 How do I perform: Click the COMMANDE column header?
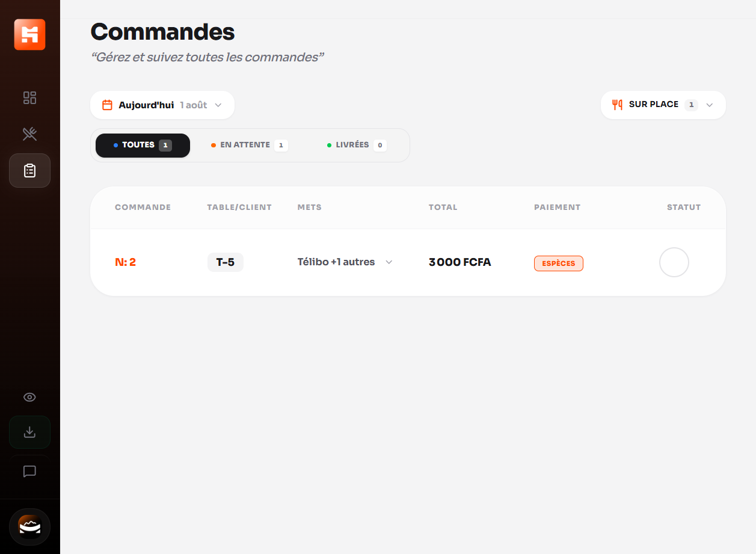(x=143, y=207)
